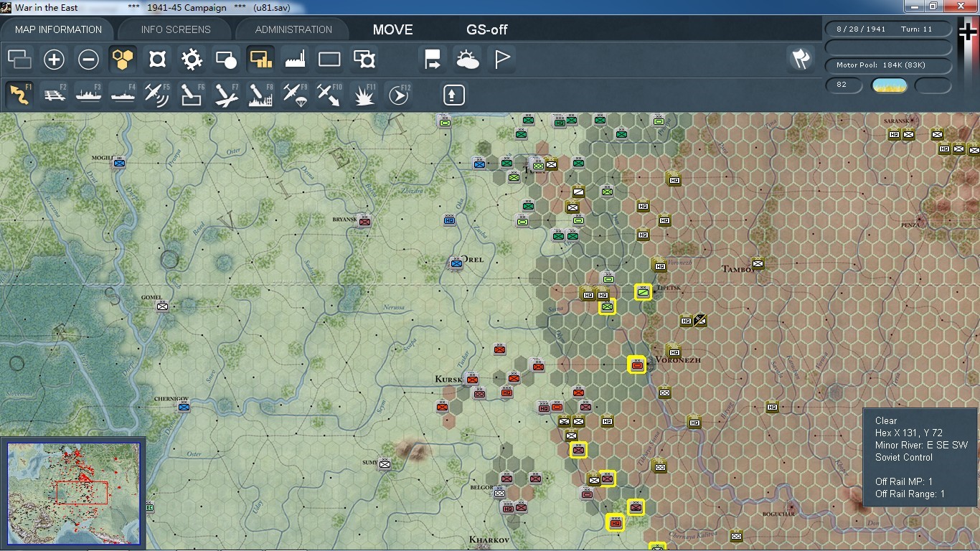Screen dimensions: 980x551
Task: Select the blue unit counter at Orel
Action: 456,263
